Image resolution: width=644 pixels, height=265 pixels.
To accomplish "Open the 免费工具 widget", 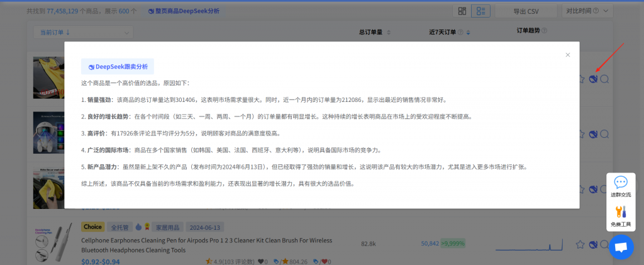I will [621, 217].
